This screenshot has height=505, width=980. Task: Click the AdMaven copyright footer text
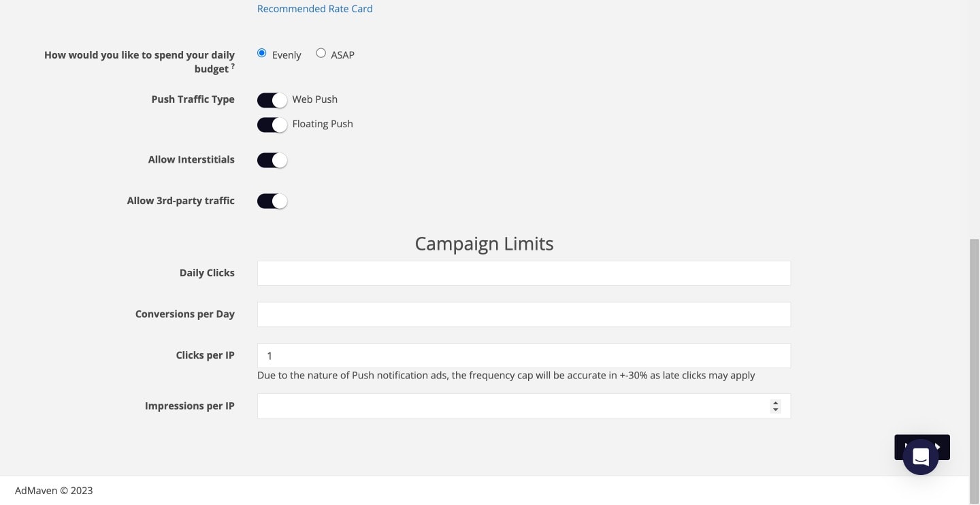coord(54,490)
